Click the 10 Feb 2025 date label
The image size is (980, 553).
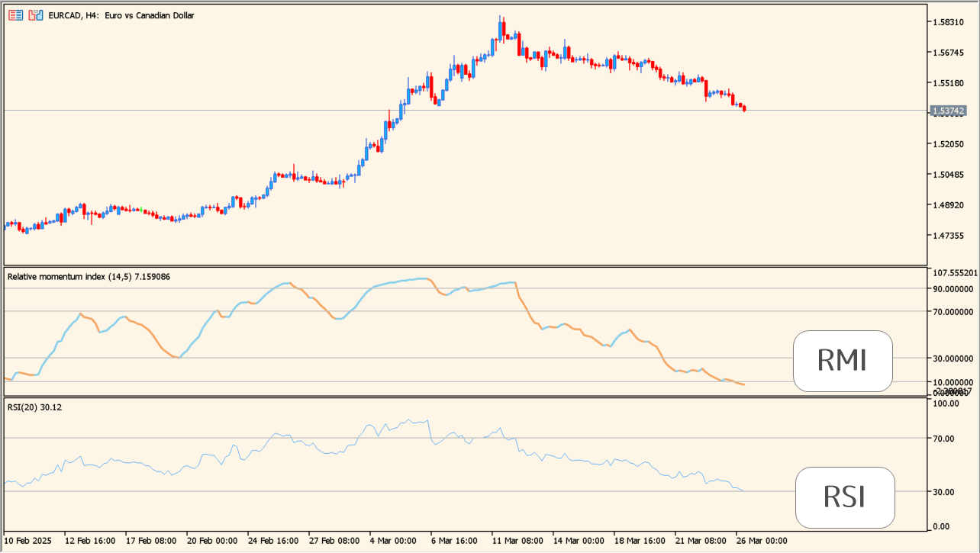pos(29,540)
